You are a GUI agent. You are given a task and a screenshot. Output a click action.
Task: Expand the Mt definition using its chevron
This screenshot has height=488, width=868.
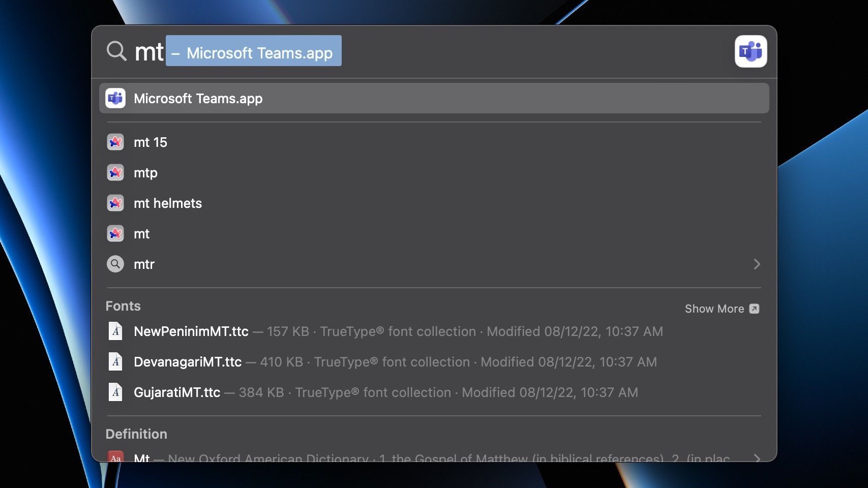[x=757, y=457]
